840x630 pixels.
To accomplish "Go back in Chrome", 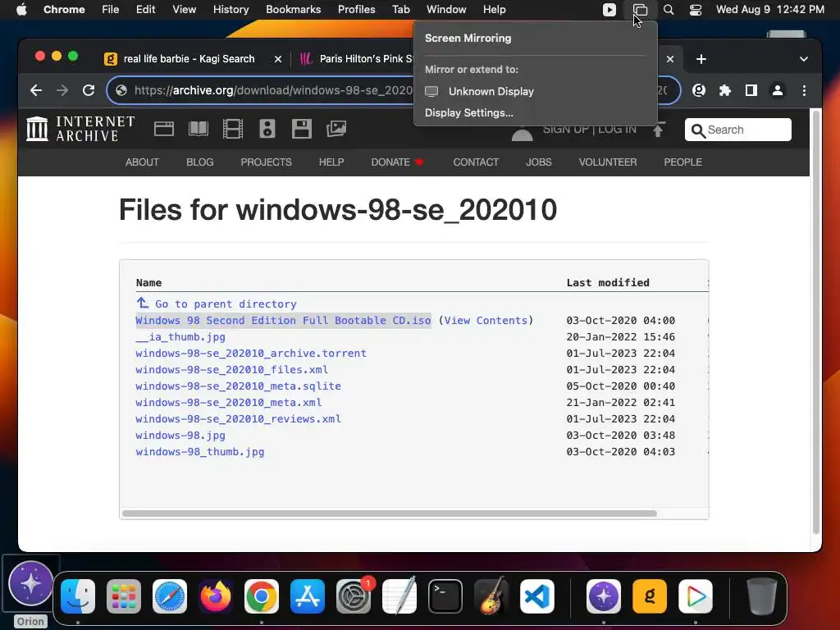I will click(36, 90).
